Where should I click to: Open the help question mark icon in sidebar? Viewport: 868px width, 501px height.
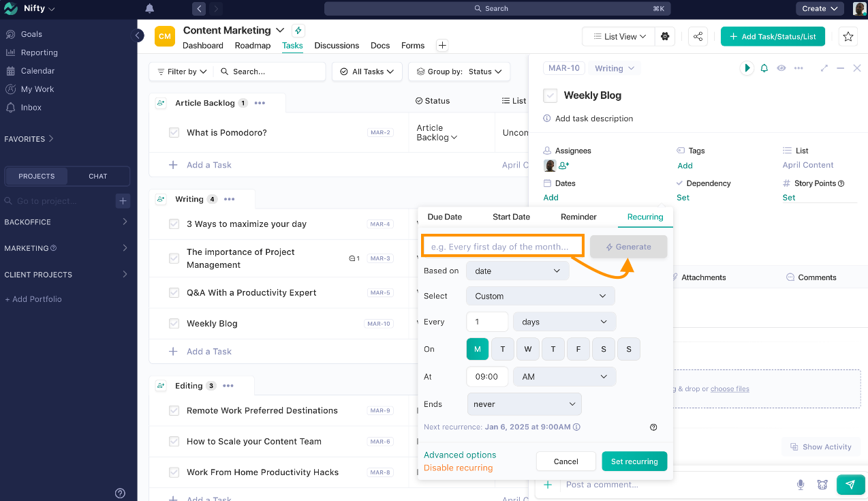[x=121, y=494]
